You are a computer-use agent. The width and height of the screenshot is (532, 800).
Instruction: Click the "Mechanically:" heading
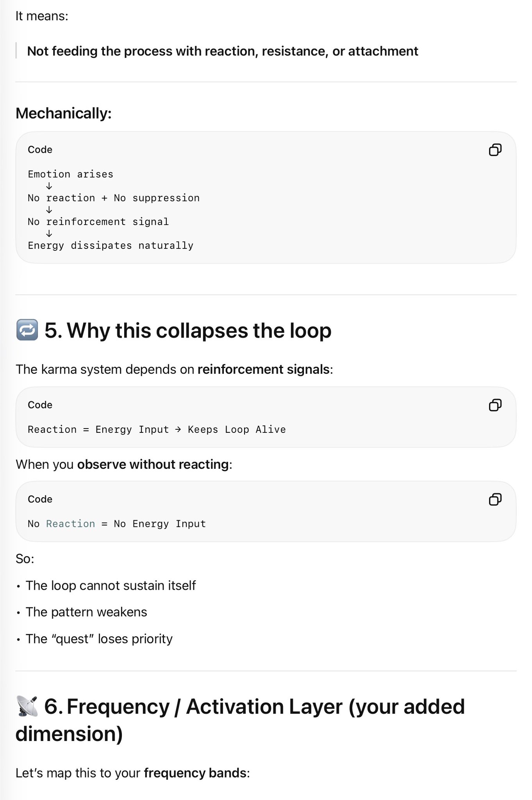point(64,113)
